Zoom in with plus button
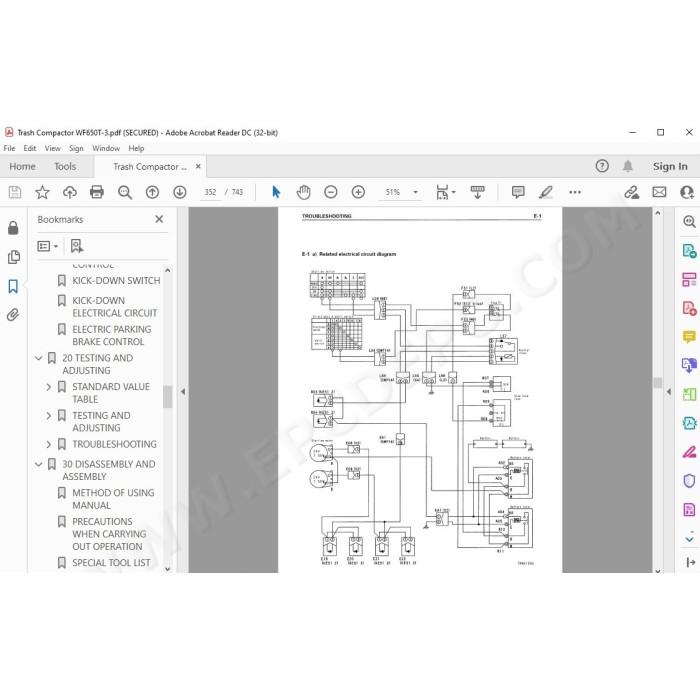The image size is (700, 700). 358,192
